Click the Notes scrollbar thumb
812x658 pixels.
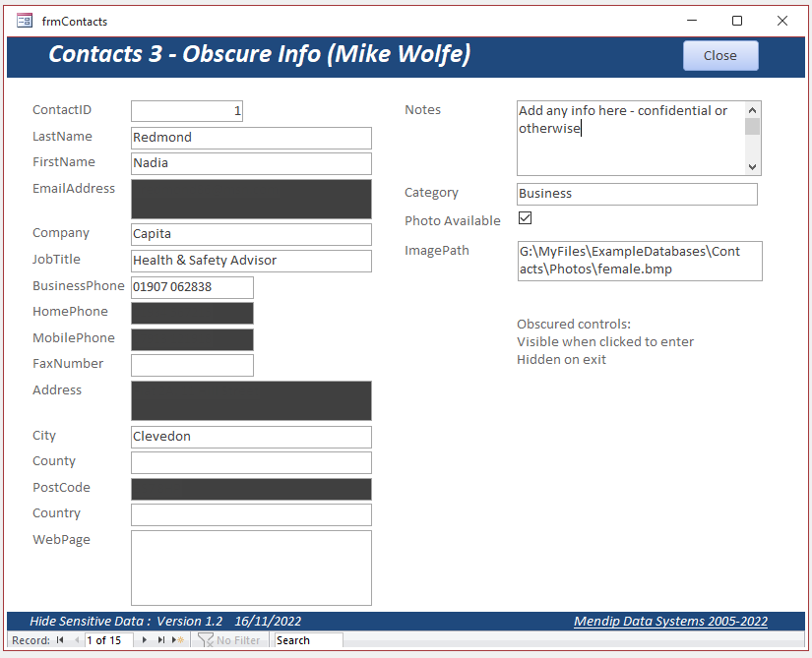point(752,126)
